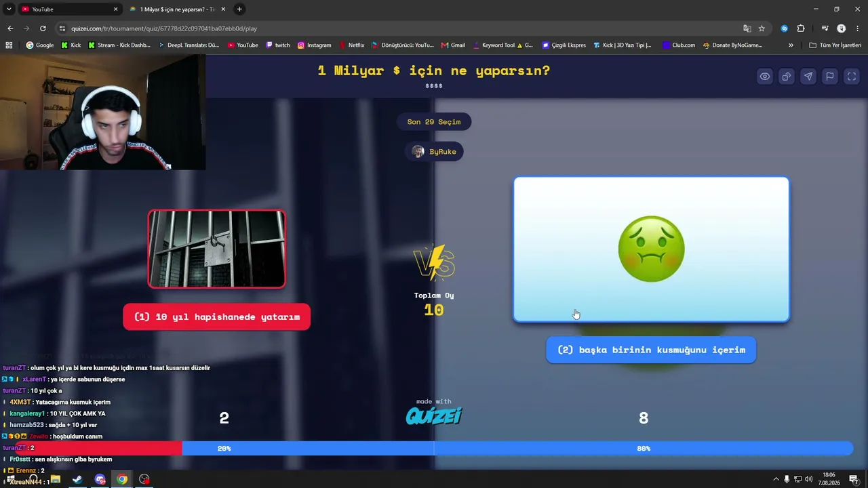Open the Shazam extension icon
The image size is (868, 488).
pos(784,28)
